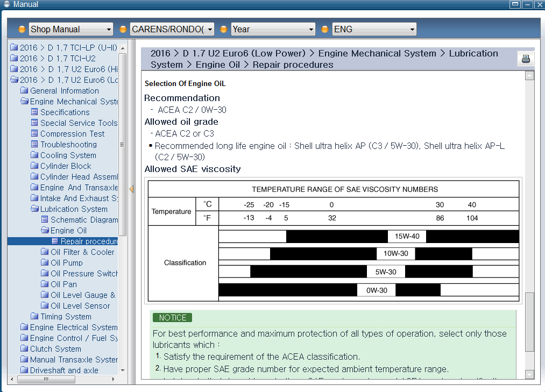Expand the Oil Pressure Switch folder

pyautogui.click(x=80, y=274)
